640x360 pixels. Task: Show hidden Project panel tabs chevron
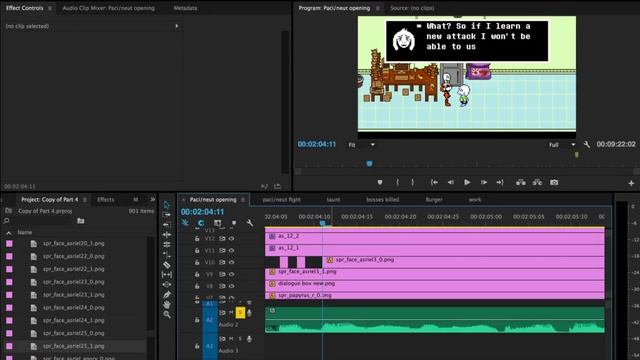point(152,200)
